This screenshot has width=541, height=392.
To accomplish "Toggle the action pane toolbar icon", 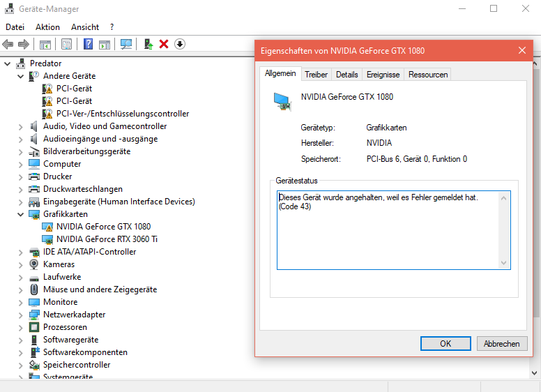I will tap(105, 44).
